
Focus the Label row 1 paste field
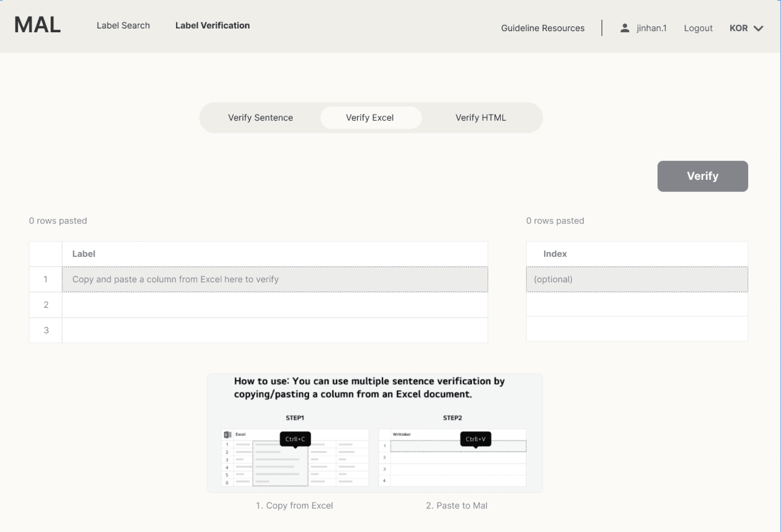coord(275,279)
